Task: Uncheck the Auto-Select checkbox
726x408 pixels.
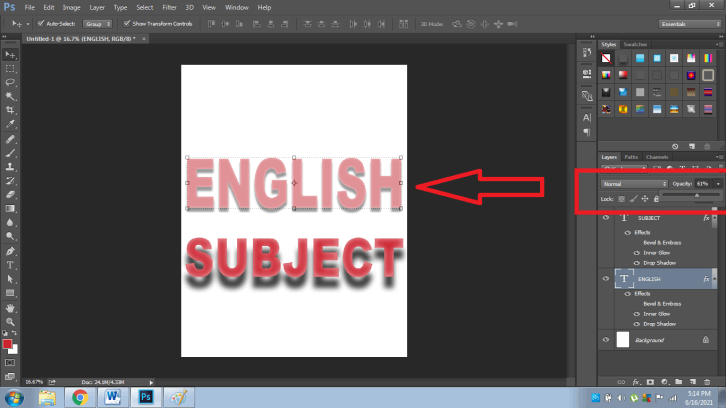Action: tap(41, 23)
